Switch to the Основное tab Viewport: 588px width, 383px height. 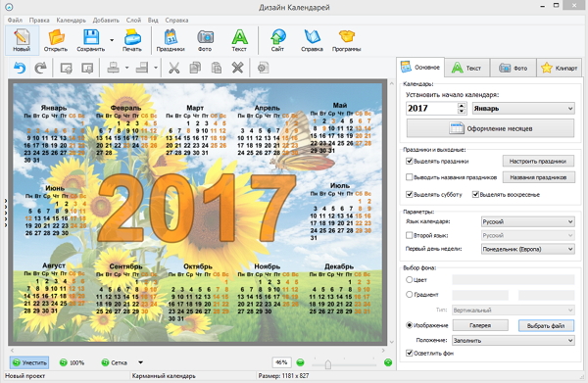420,68
